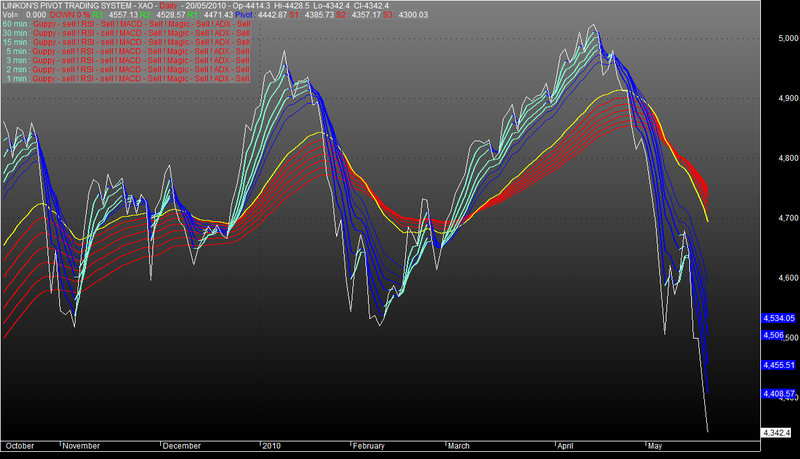
Task: Select the 60 min signal row
Action: [126, 24]
